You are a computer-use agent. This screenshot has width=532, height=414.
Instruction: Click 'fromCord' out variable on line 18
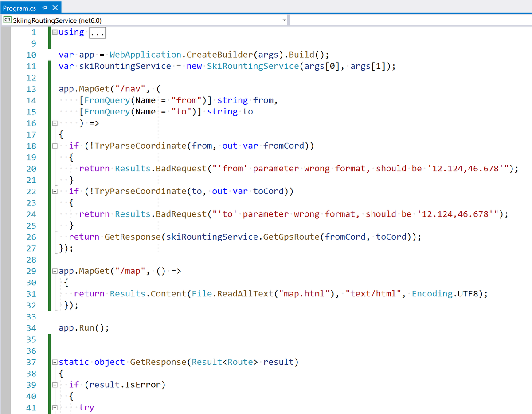pos(284,146)
